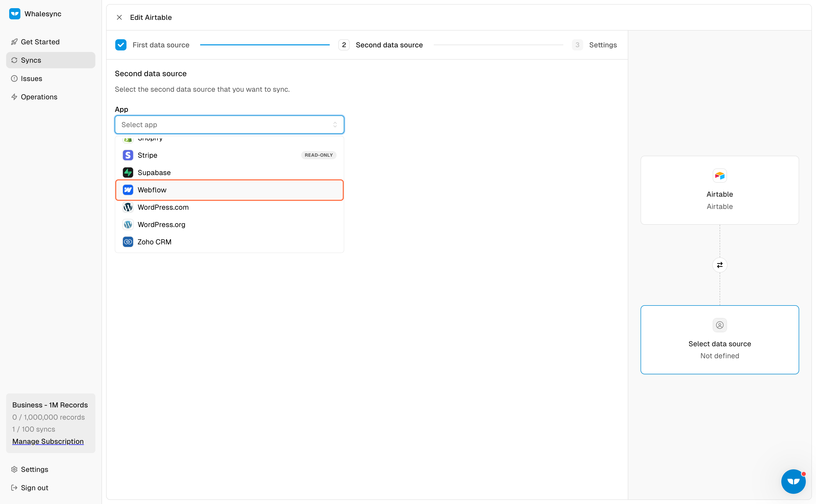Select Webflow from the app list
The image size is (816, 504).
(229, 190)
